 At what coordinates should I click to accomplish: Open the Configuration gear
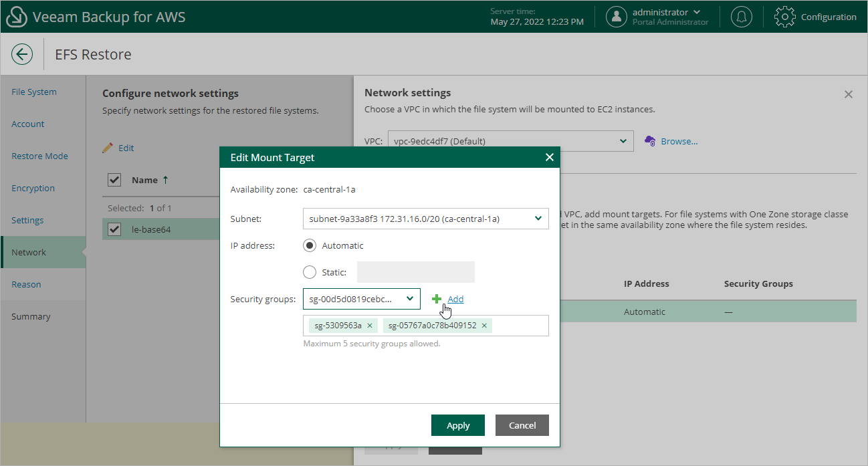pyautogui.click(x=784, y=17)
